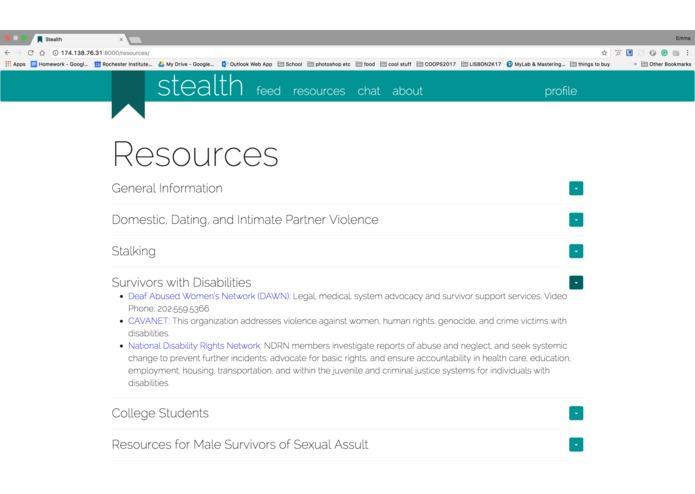
Task: Go to the resources page
Action: (319, 91)
